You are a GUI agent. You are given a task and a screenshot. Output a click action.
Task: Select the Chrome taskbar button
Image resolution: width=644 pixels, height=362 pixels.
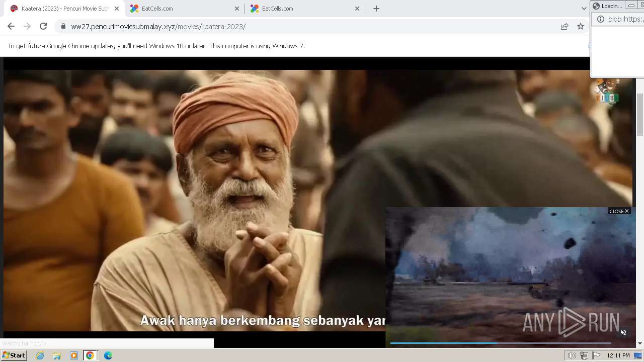tap(90, 355)
